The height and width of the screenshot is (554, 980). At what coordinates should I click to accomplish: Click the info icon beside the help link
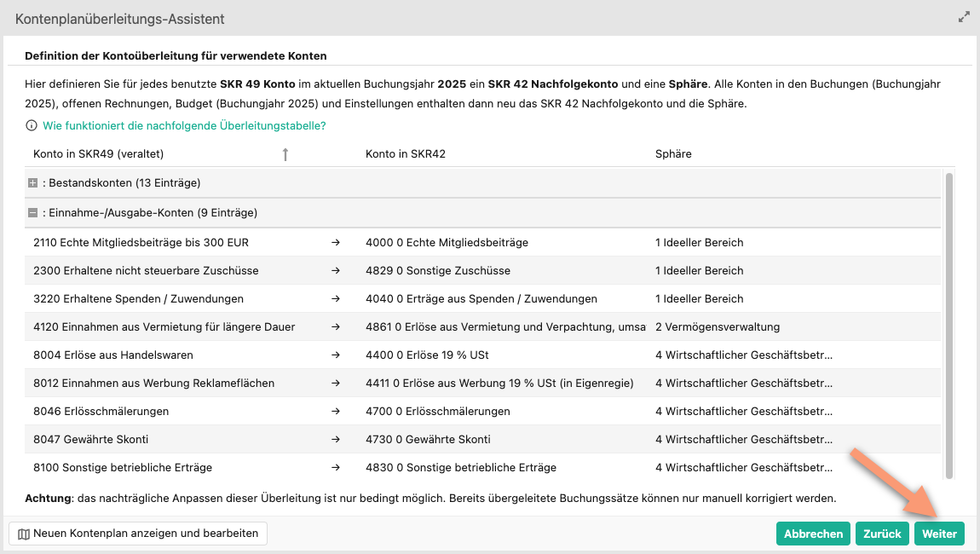(x=31, y=125)
